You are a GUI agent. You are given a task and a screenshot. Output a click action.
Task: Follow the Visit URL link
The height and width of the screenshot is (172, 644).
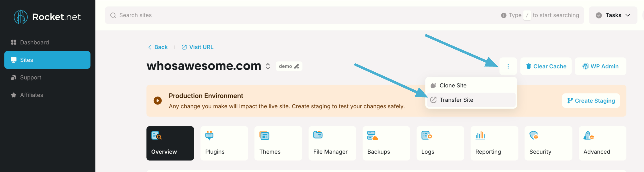tap(198, 47)
